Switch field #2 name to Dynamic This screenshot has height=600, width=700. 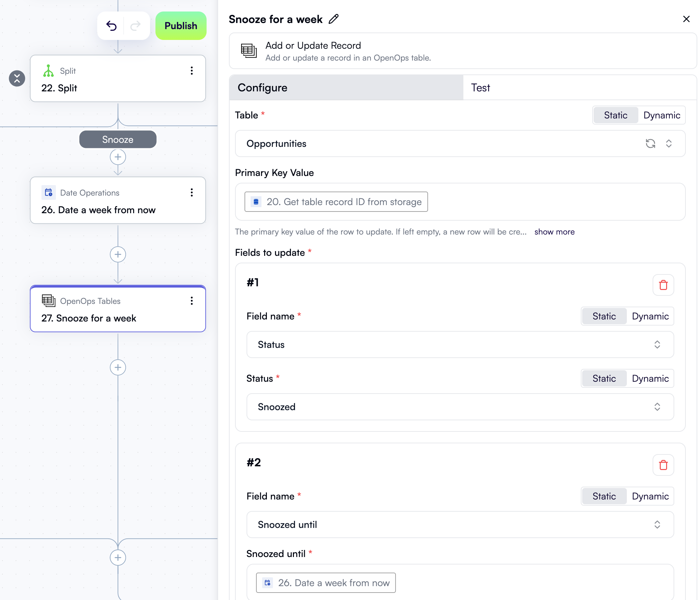650,496
